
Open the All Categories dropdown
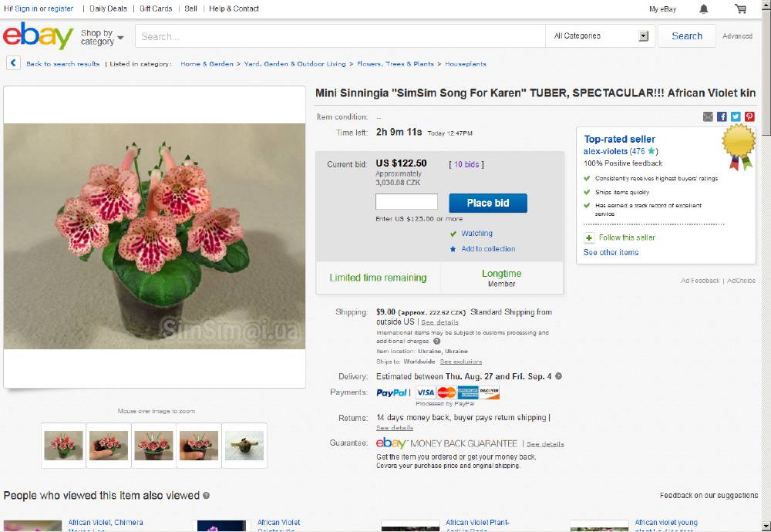coord(600,36)
